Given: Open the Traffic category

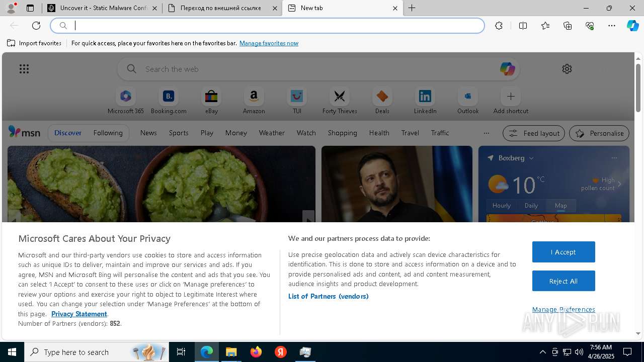Looking at the screenshot, I should pos(440,133).
